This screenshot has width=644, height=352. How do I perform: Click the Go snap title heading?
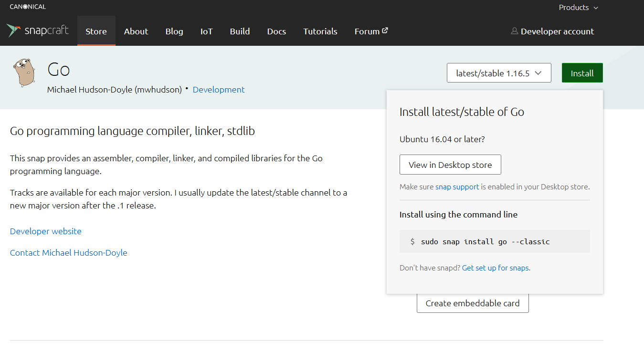coord(59,70)
